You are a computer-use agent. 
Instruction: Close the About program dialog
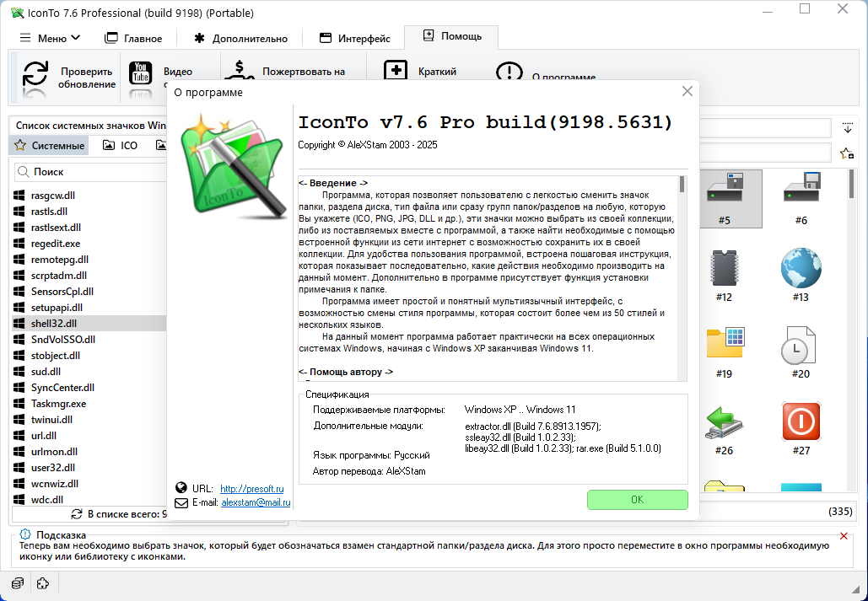(x=687, y=91)
